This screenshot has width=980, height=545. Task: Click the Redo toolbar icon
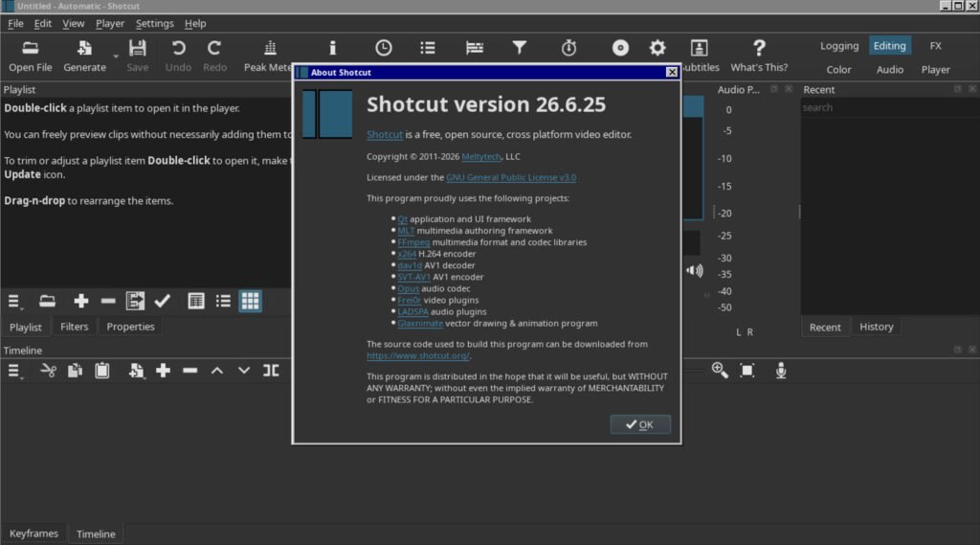214,56
